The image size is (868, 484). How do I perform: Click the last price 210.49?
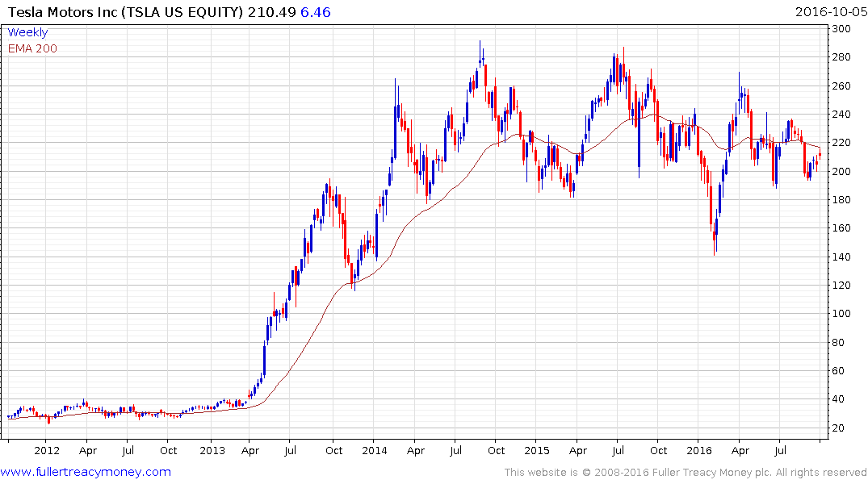pyautogui.click(x=272, y=12)
